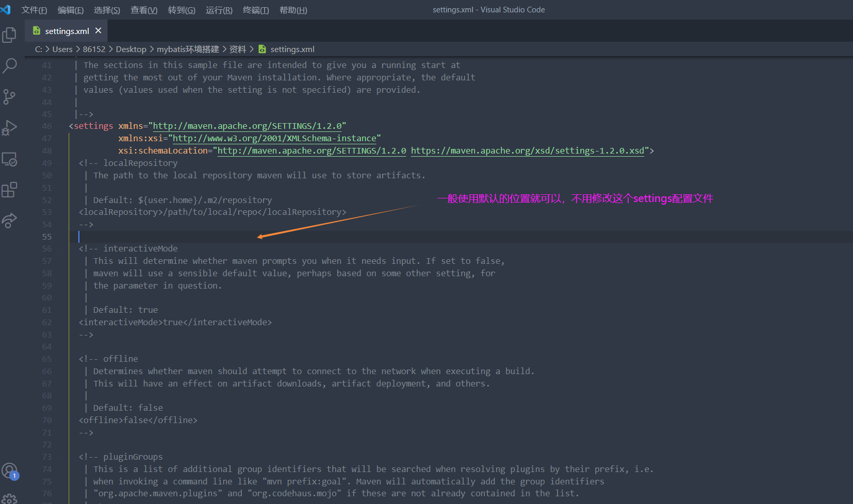
Task: Open the Manage gear icon
Action: [9, 499]
